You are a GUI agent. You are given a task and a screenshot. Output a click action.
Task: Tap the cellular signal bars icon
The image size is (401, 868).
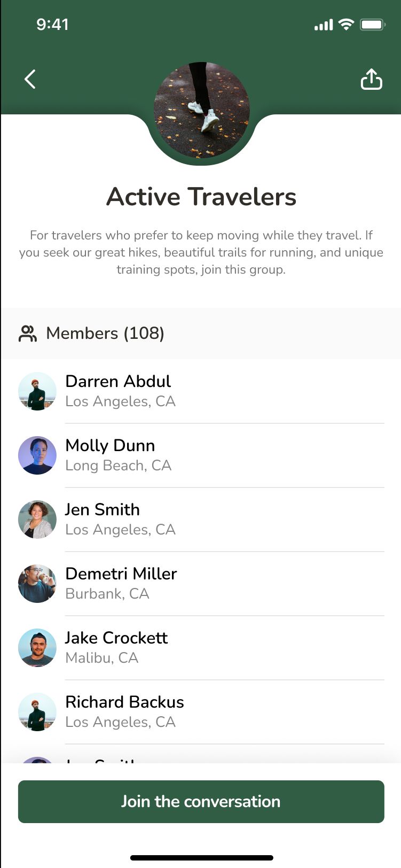point(324,25)
